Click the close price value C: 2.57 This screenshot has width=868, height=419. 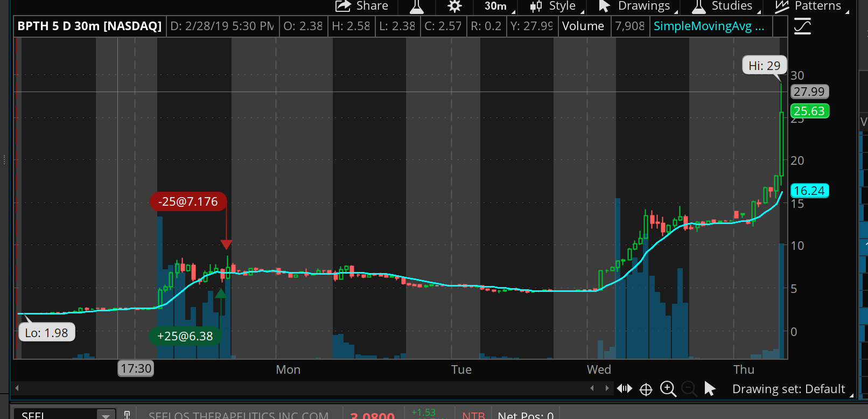click(443, 26)
